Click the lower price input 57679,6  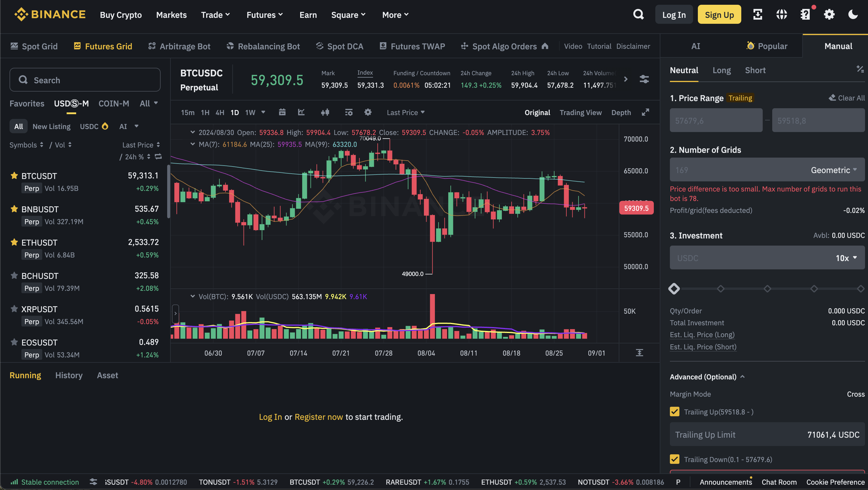(716, 120)
